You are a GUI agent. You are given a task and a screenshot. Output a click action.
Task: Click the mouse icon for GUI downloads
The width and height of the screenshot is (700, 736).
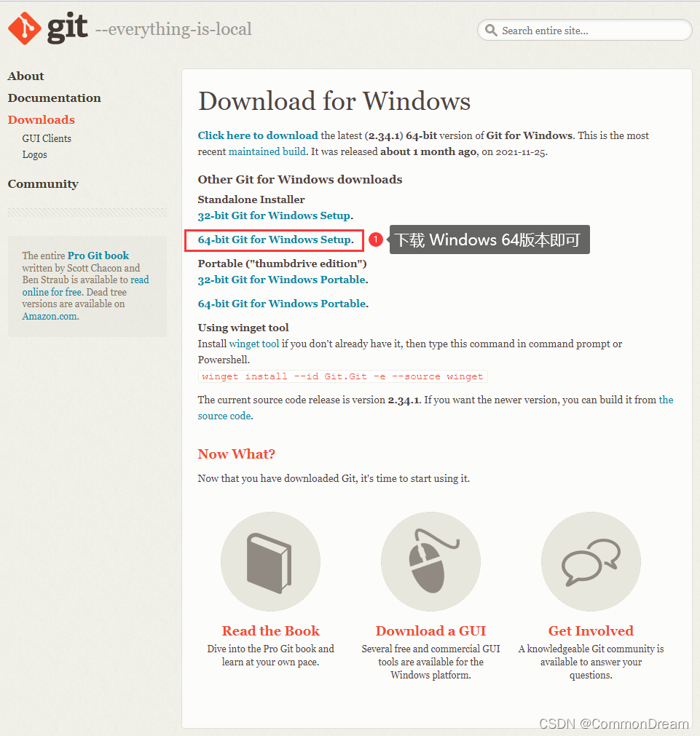click(x=430, y=561)
